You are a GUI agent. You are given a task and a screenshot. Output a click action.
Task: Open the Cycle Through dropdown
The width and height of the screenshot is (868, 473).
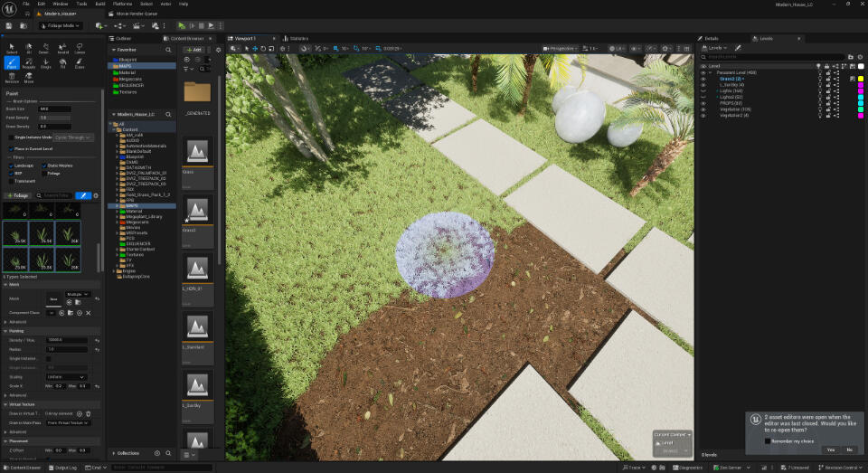tap(73, 137)
